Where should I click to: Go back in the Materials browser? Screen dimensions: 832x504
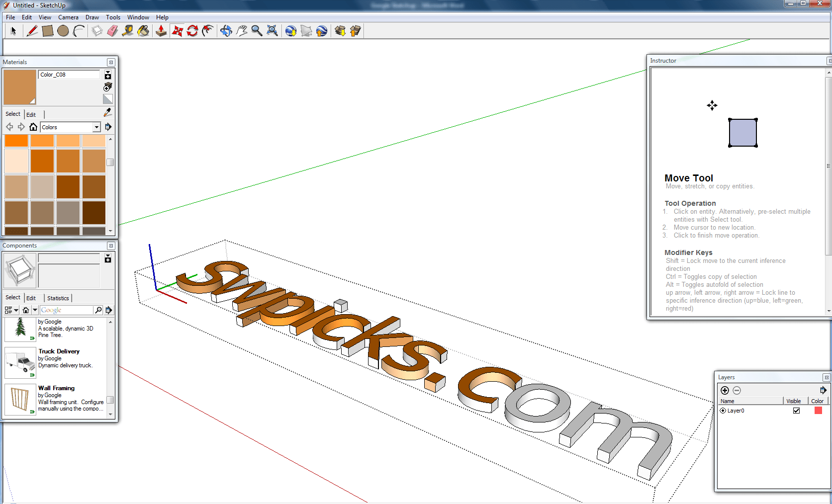tap(9, 127)
